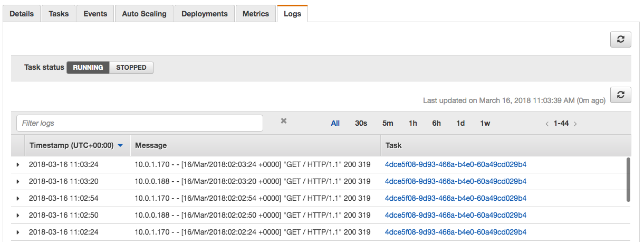Click the top refresh icon button
Viewport: 644px width, 242px height.
(620, 39)
